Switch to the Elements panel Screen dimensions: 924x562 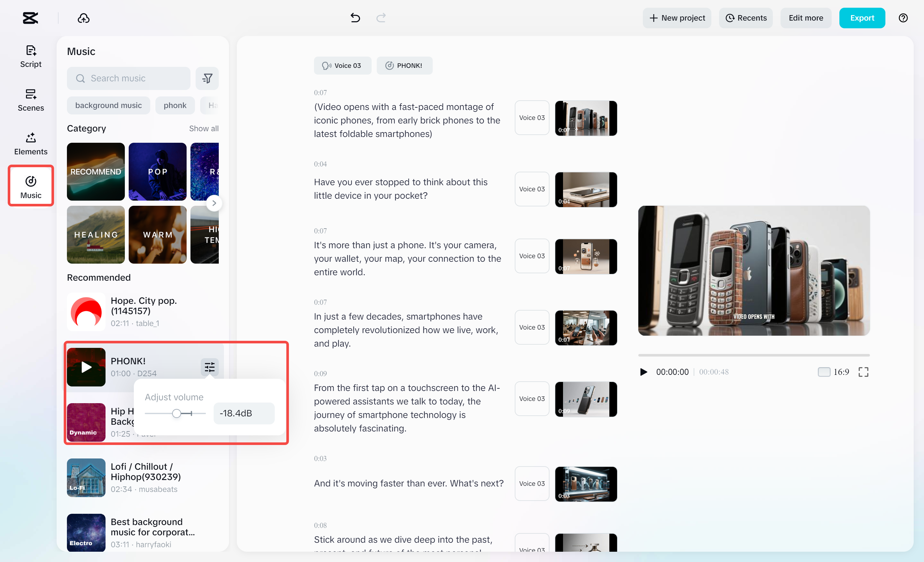tap(31, 143)
